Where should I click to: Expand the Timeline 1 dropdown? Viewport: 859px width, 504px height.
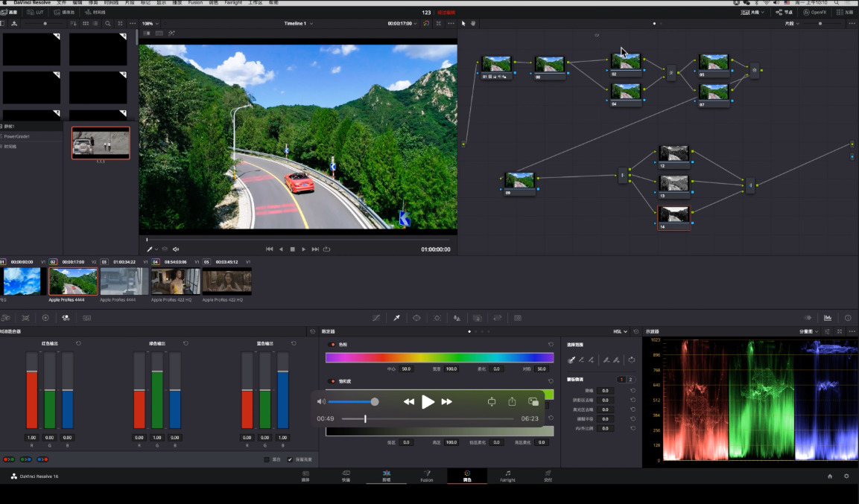(297, 23)
